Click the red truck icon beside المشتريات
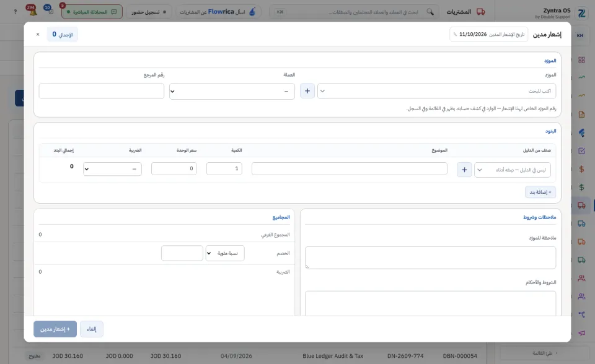Viewport: 595px width, 364px height. tap(481, 12)
